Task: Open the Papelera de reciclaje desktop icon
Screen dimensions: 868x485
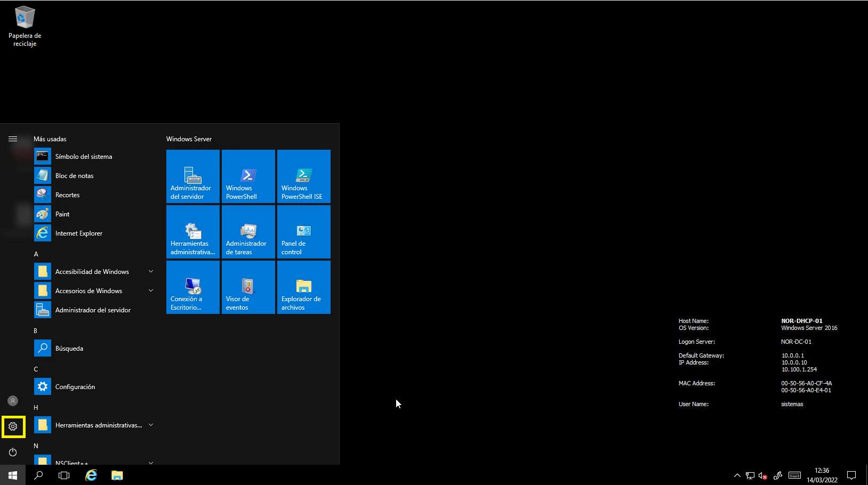Action: coord(25,26)
